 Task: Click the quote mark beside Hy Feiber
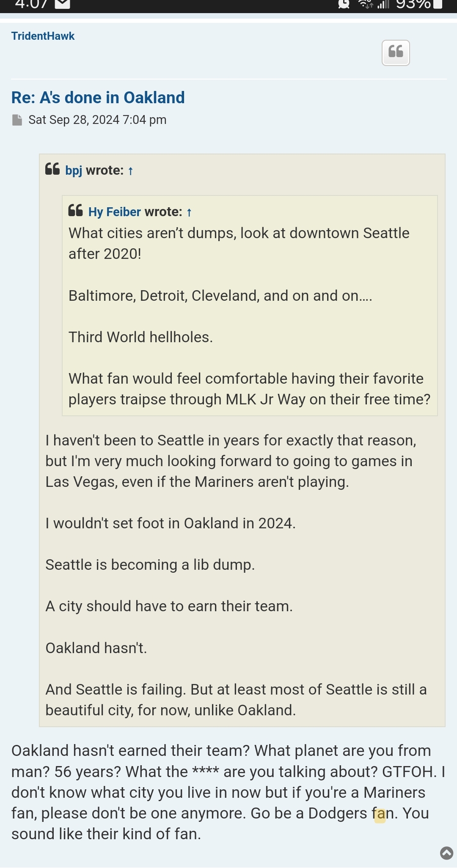(x=75, y=210)
